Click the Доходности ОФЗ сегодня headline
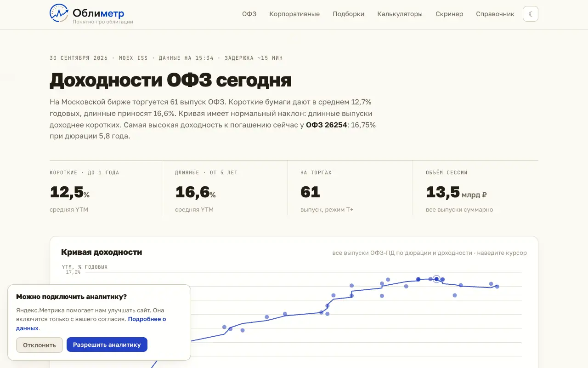Screen dimensions: 588x368 (170, 80)
